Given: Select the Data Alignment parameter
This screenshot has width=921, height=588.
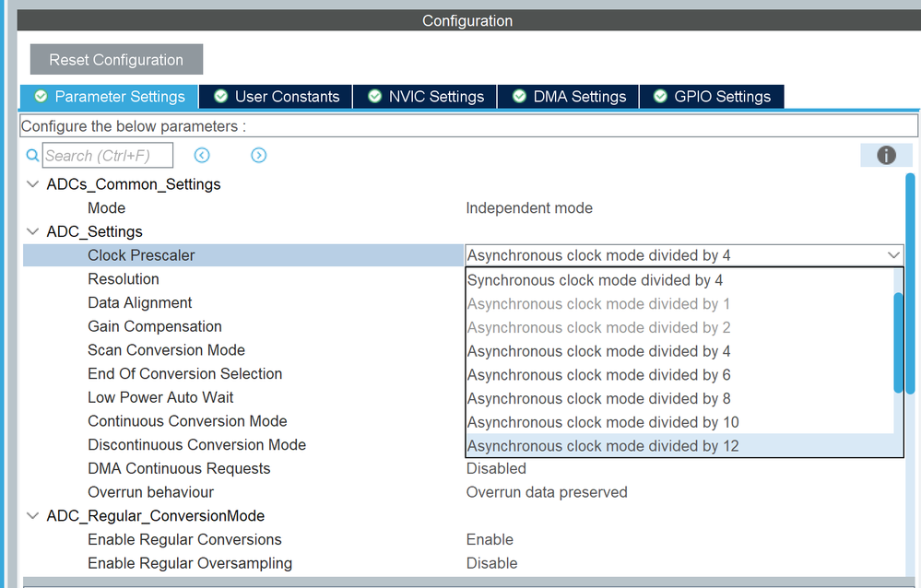Looking at the screenshot, I should click(x=140, y=302).
